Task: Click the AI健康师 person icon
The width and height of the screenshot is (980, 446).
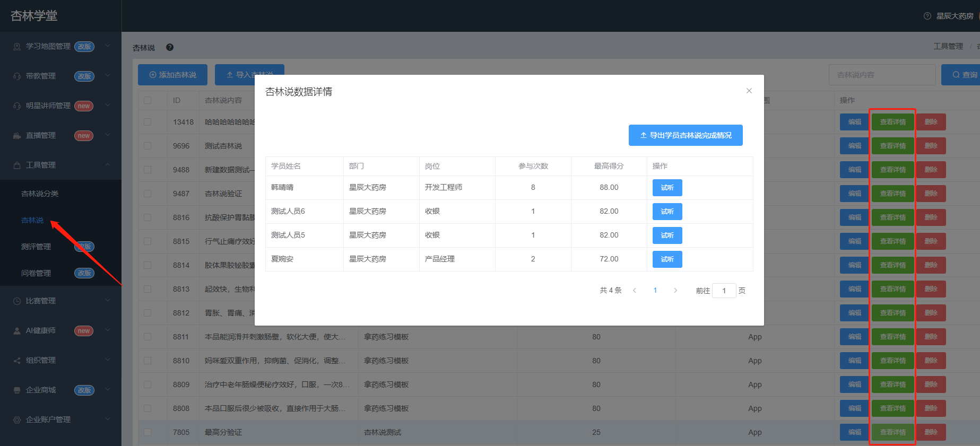Action: (17, 331)
